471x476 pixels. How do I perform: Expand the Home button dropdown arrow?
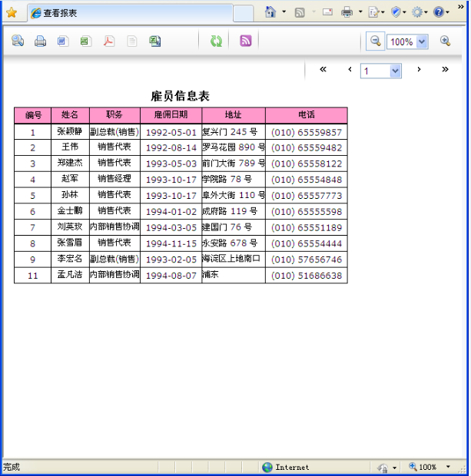click(284, 12)
